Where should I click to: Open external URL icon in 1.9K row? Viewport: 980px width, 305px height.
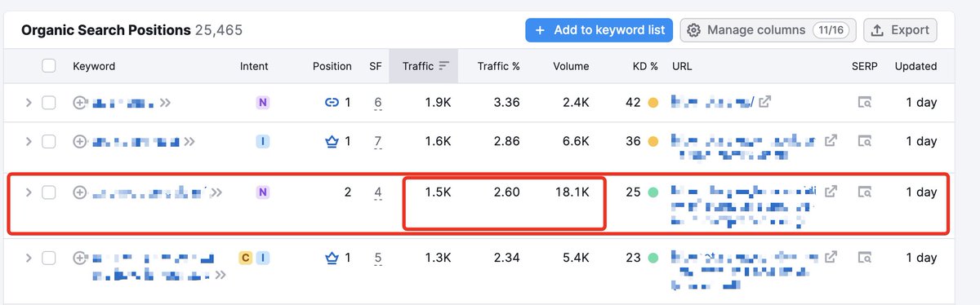(x=764, y=103)
